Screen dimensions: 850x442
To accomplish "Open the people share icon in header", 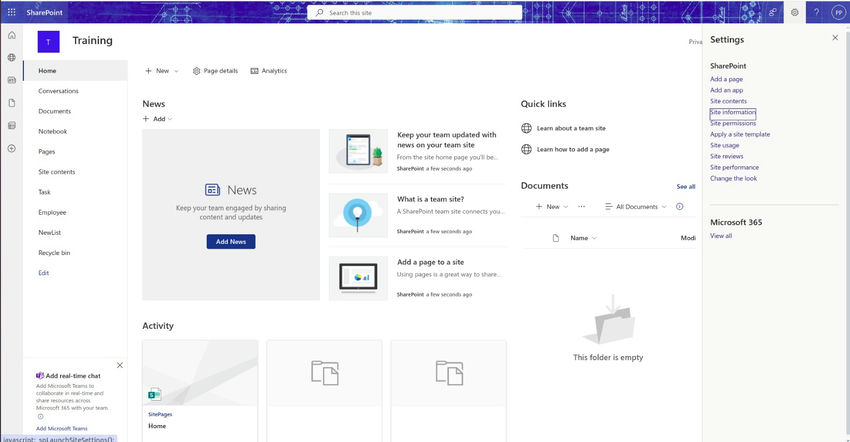I will click(x=772, y=12).
